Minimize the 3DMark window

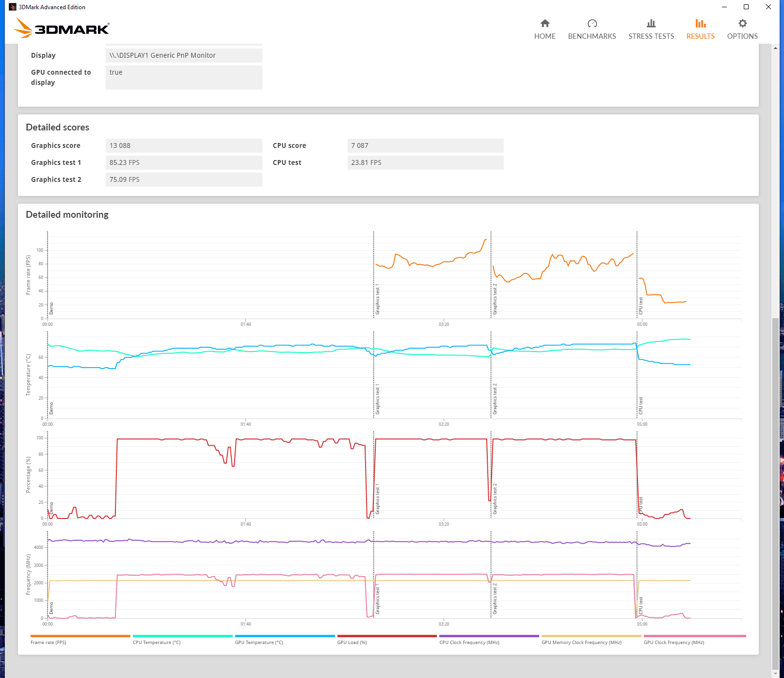coord(724,7)
